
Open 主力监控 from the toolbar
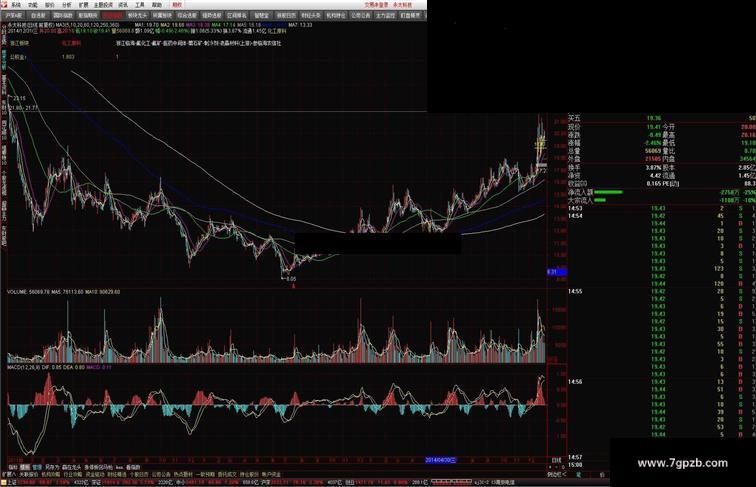point(386,15)
